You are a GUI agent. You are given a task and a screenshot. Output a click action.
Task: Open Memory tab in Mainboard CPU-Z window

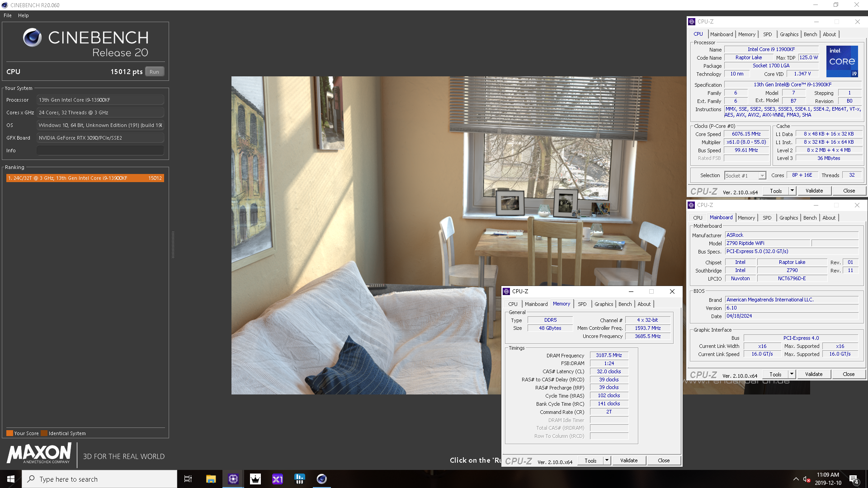[746, 218]
